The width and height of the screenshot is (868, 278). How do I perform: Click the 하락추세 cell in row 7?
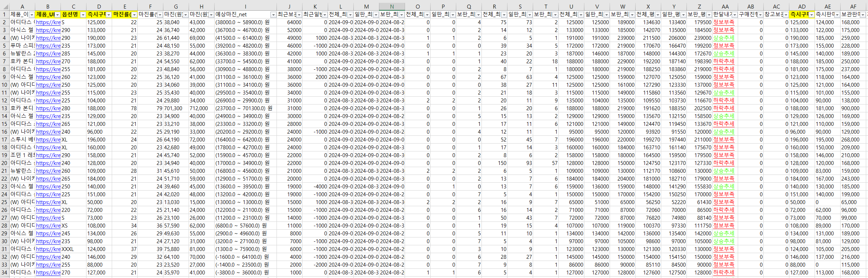pos(725,62)
